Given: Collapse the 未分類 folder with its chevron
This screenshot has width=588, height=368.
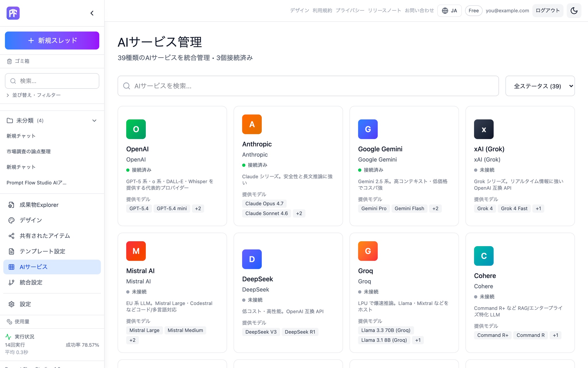Looking at the screenshot, I should (x=94, y=120).
